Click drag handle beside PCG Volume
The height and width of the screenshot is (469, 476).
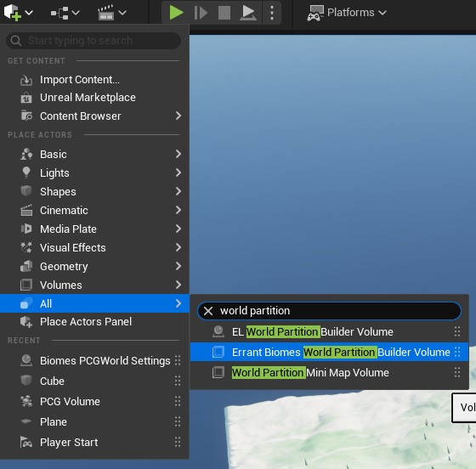click(x=178, y=401)
